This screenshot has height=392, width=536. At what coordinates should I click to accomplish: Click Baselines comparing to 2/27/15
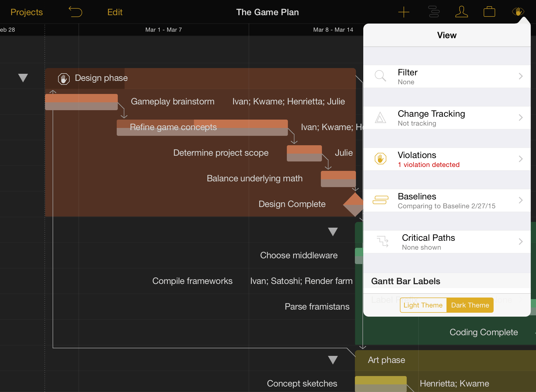(x=448, y=200)
